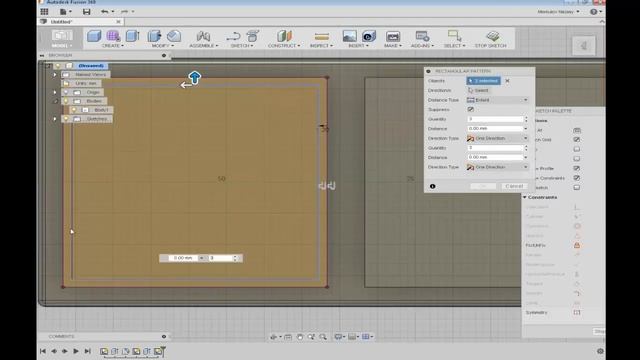This screenshot has height=360, width=640.
Task: Open the Help question mark icon
Action: coord(593,12)
